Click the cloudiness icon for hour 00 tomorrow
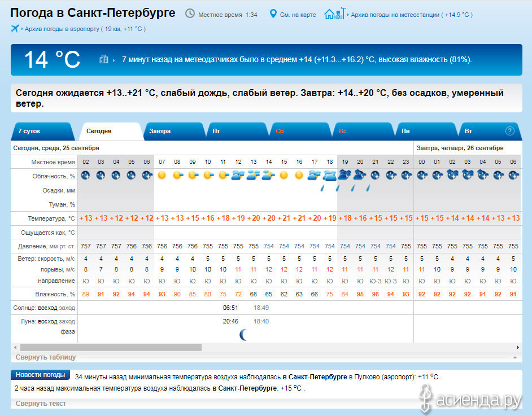Screen dimensions: 532x416 click(x=422, y=176)
